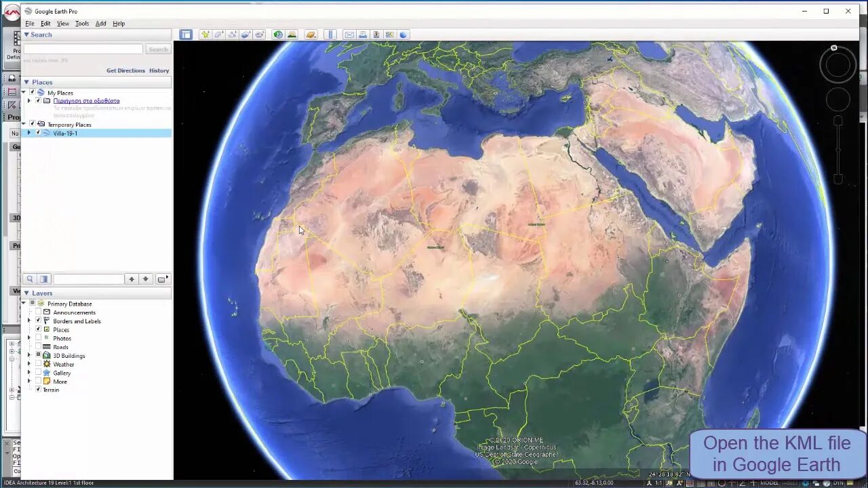Click the folder icon beside arrow buttons

tap(162, 279)
